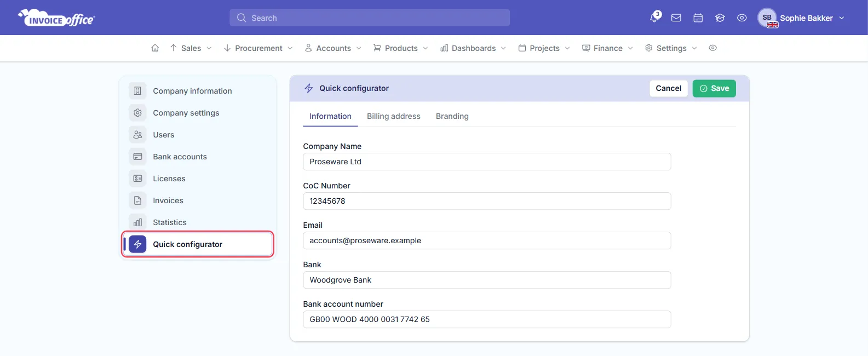Click the green Save button
The image size is (868, 356).
point(714,88)
